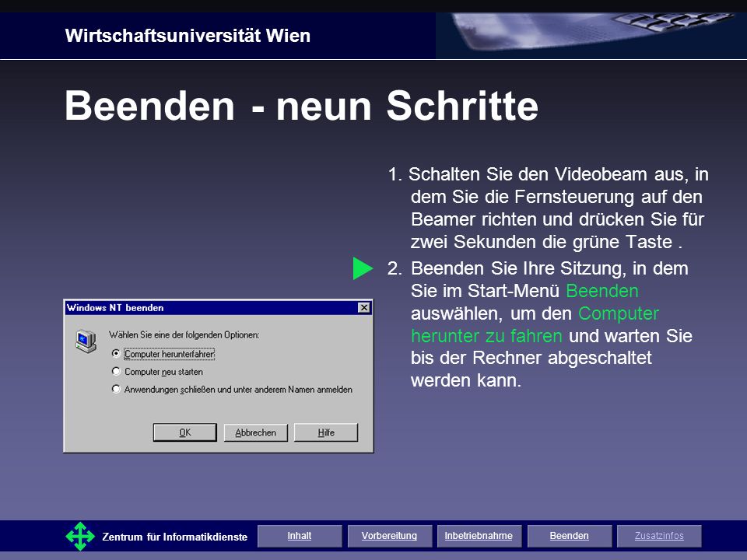
Task: Select the Computer neu starten radio option
Action: click(x=116, y=371)
